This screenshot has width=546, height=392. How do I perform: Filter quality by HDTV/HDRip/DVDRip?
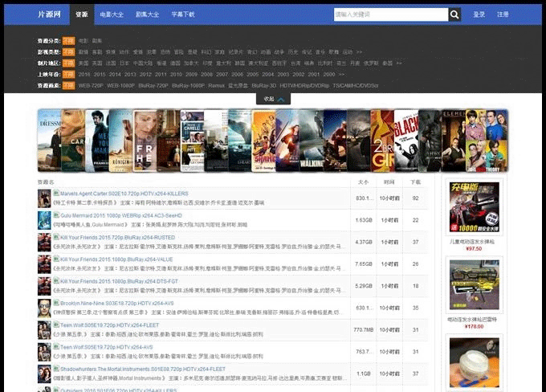coord(304,85)
